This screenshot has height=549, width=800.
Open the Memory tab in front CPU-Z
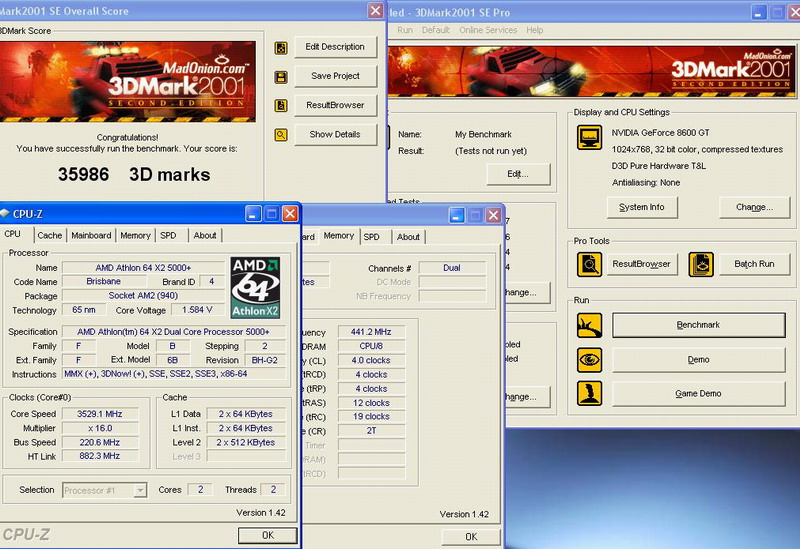click(x=135, y=235)
